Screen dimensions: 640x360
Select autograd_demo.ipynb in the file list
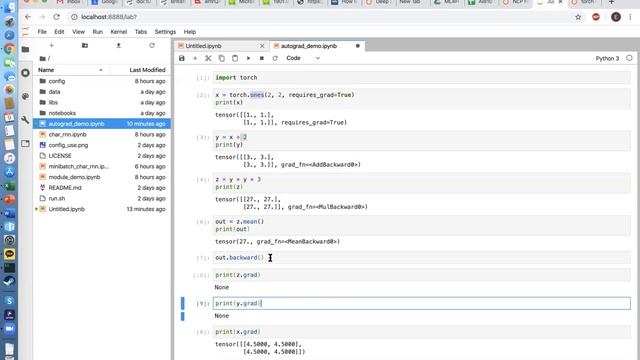tap(102, 124)
